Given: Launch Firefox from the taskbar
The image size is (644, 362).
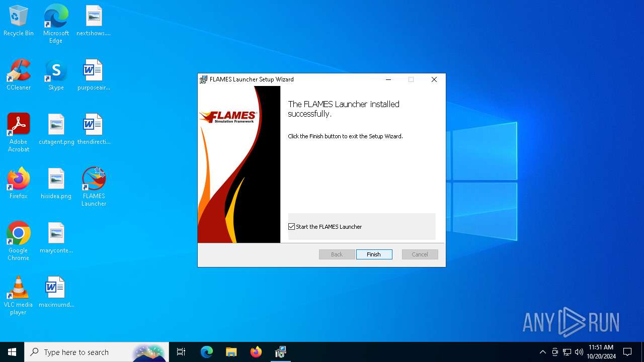Looking at the screenshot, I should pos(256,352).
